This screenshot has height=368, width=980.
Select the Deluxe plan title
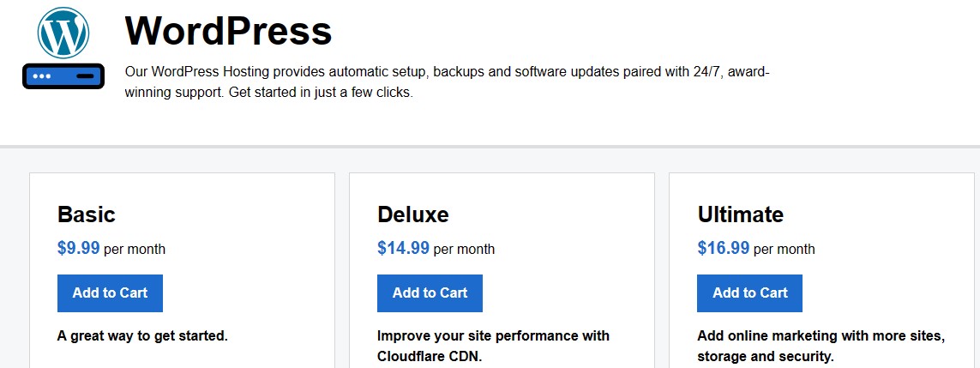[x=413, y=214]
